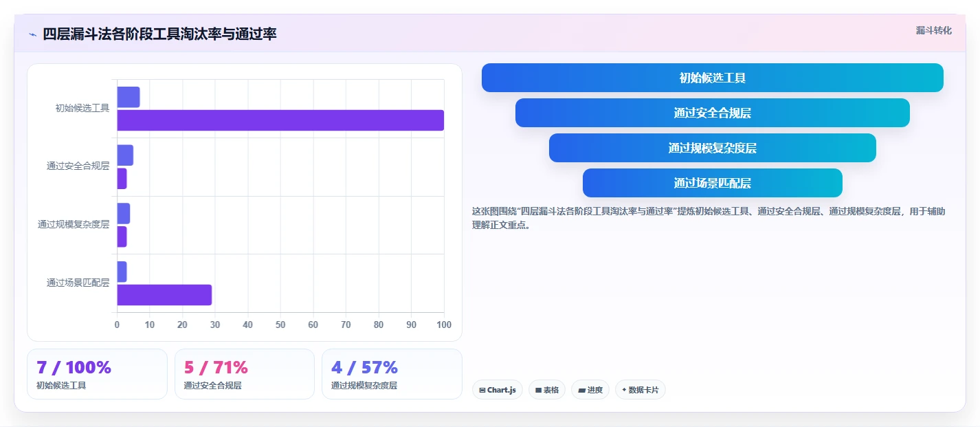The width and height of the screenshot is (980, 427).
Task: Click the 进度 tag chip
Action: click(590, 390)
